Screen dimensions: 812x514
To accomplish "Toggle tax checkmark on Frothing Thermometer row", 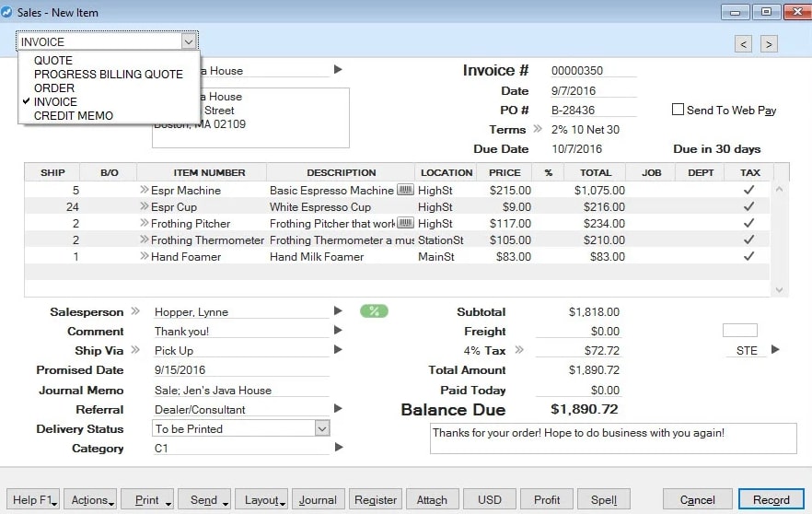I will (x=748, y=239).
